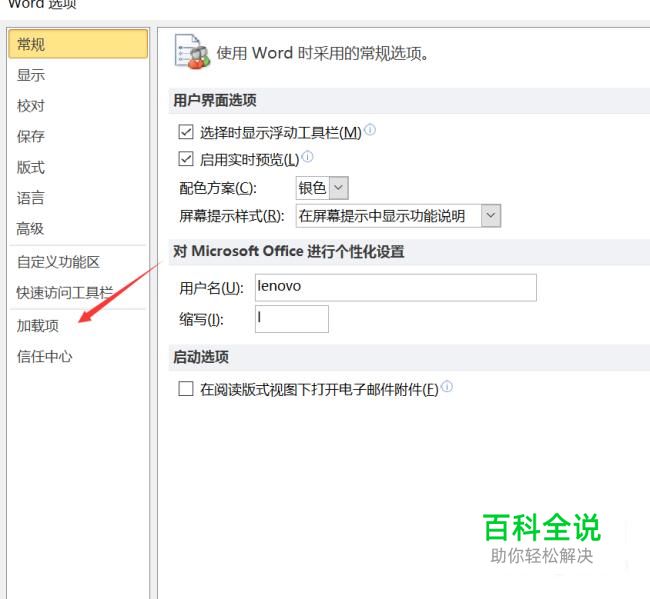This screenshot has height=599, width=650.
Task: Click the 用户界面选项 section heading
Action: (215, 100)
